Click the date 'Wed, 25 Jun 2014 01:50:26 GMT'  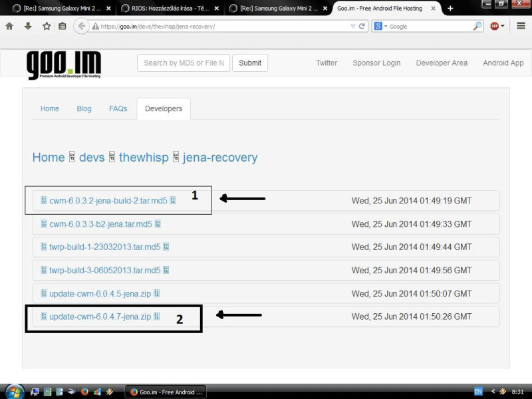pos(412,317)
